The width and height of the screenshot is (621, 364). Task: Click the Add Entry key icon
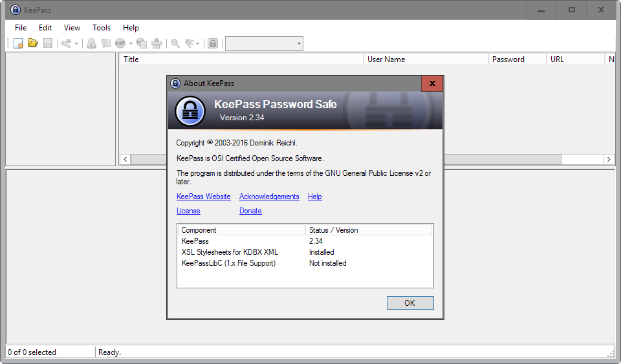(x=66, y=43)
